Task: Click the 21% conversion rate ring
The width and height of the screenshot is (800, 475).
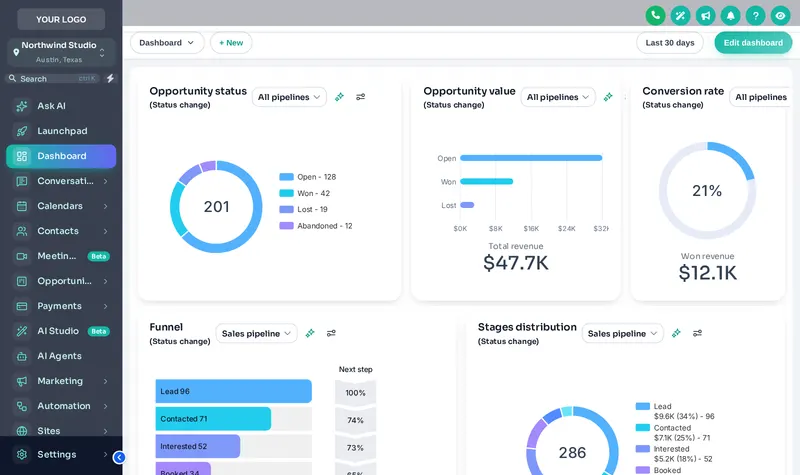Action: coord(707,190)
